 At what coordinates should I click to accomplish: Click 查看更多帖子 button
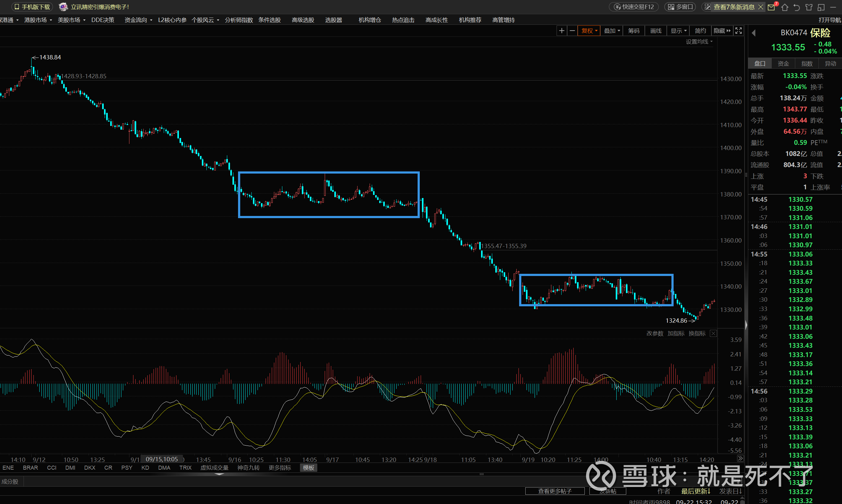(x=554, y=491)
